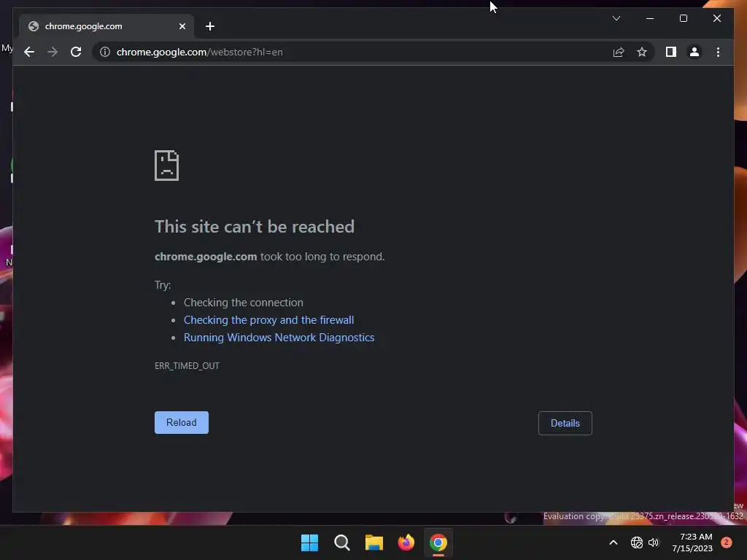Click the sad page error icon
This screenshot has height=560, width=747.
[x=167, y=166]
